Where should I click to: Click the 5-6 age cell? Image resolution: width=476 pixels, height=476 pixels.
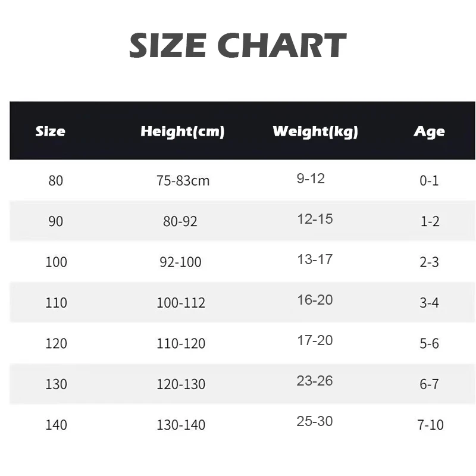(x=429, y=344)
